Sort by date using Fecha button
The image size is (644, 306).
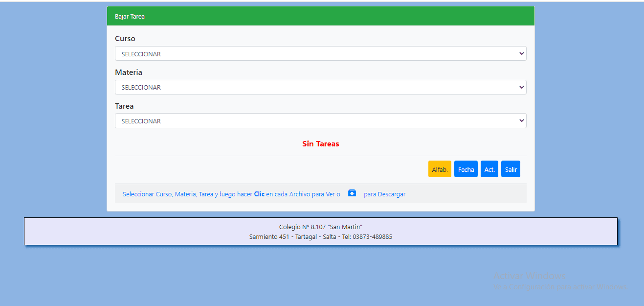466,169
